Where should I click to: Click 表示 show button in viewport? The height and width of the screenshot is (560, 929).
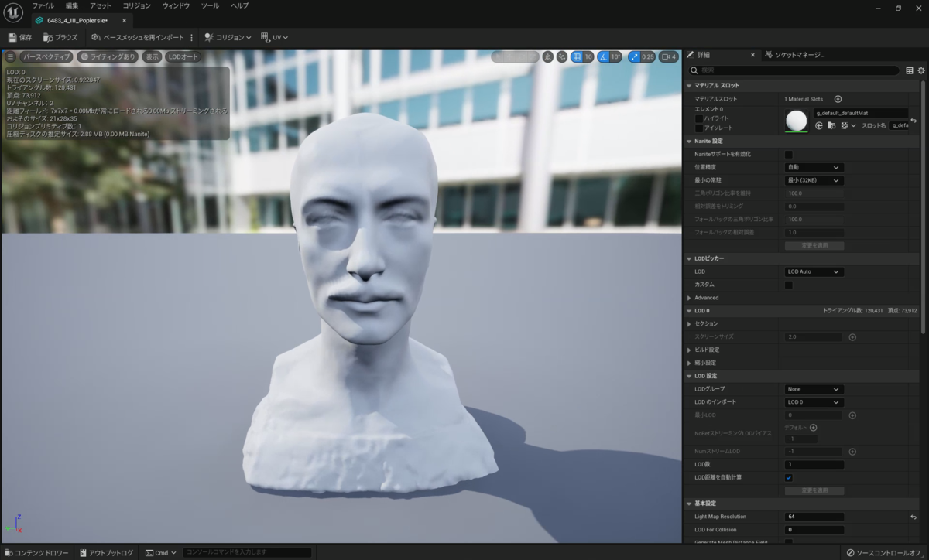pos(153,56)
